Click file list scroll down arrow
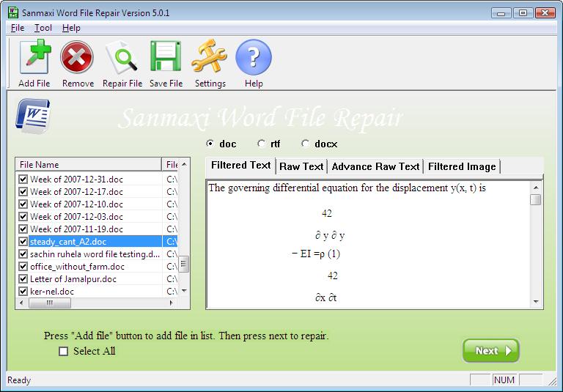The height and width of the screenshot is (392, 563). click(x=184, y=291)
